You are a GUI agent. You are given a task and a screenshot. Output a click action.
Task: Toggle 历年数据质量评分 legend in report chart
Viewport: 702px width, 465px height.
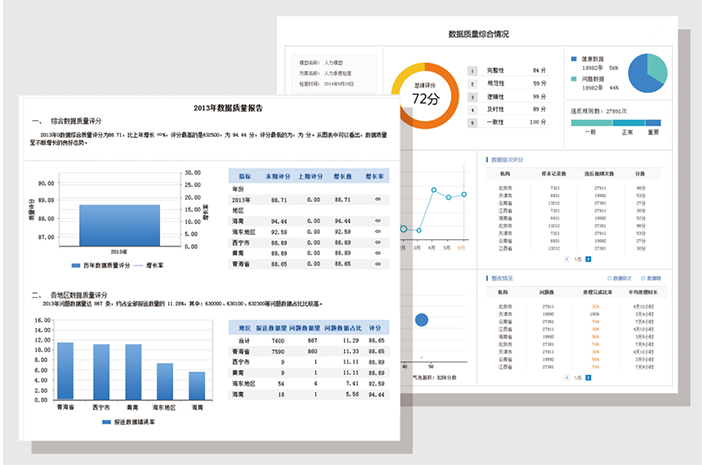pos(101,265)
